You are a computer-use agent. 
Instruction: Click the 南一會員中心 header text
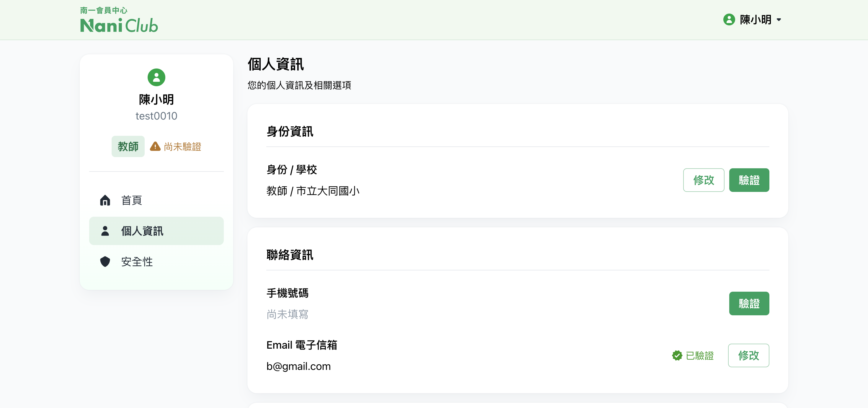click(x=104, y=10)
